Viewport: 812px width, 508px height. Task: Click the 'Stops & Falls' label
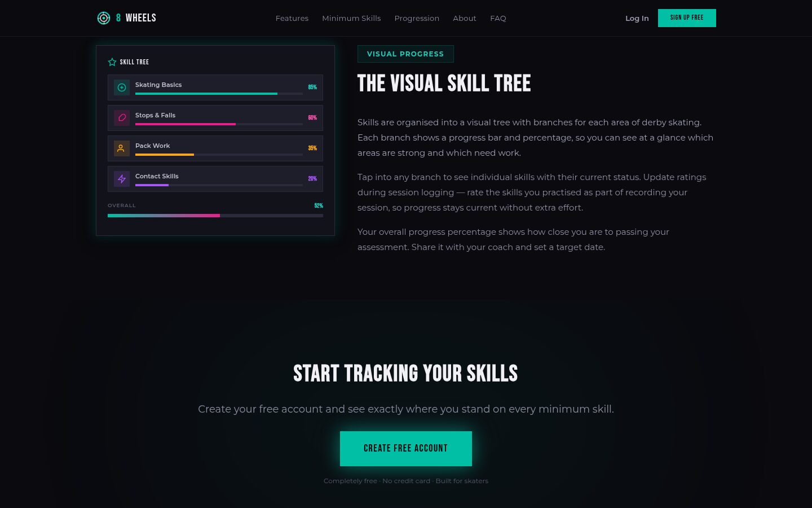coord(155,115)
